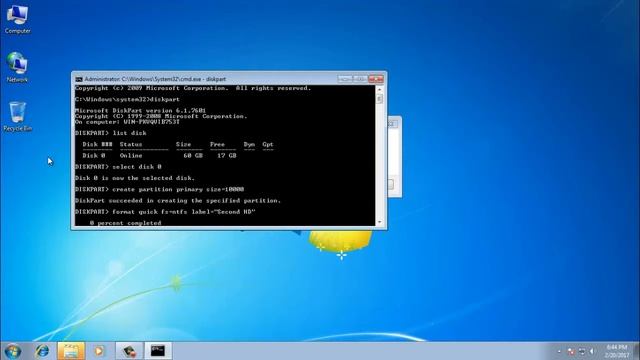Click 'Disk 0 is now the selected disk.'

coord(135,178)
